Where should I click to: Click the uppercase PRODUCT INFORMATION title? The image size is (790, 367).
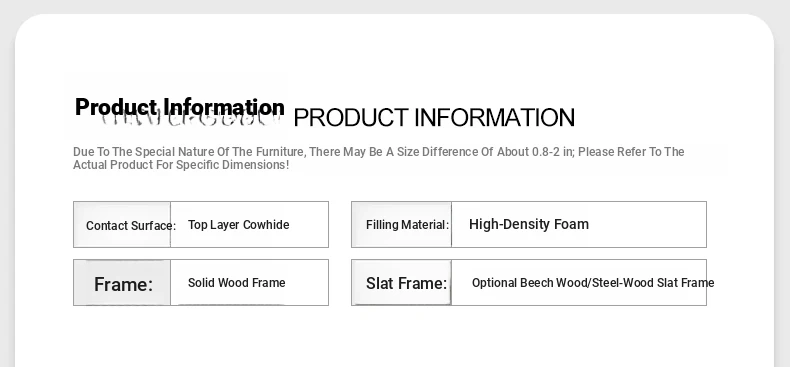click(x=434, y=117)
